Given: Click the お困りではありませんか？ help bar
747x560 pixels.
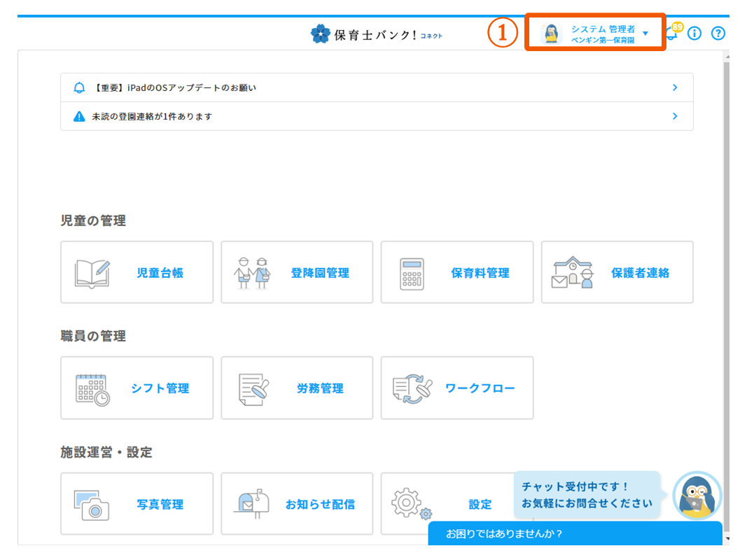Looking at the screenshot, I should (x=574, y=534).
